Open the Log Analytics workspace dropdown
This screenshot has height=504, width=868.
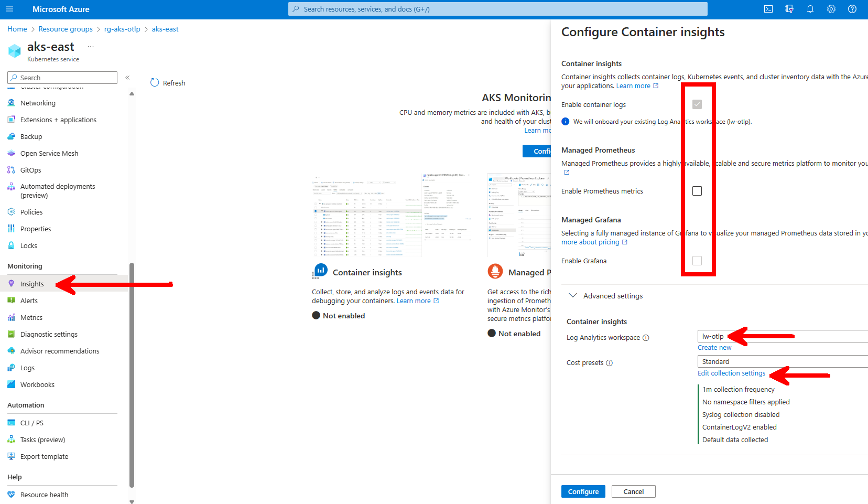tap(783, 336)
